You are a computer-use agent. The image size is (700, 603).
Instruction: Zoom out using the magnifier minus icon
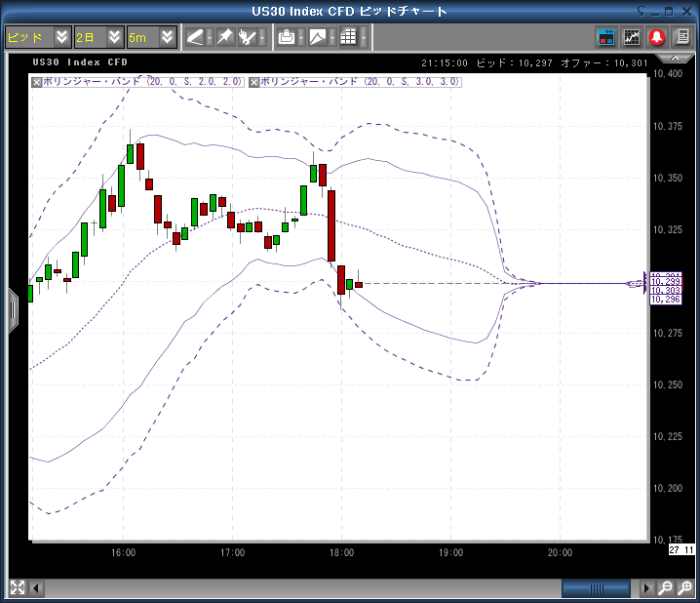664,588
